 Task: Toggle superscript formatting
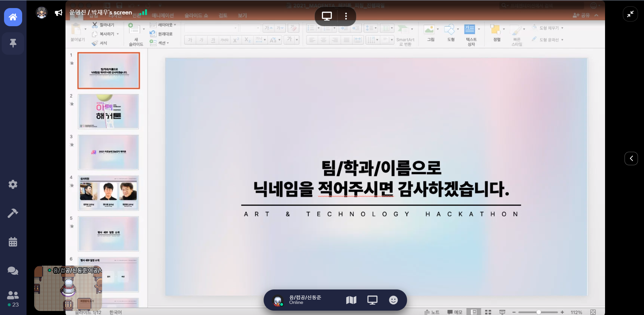click(x=236, y=40)
